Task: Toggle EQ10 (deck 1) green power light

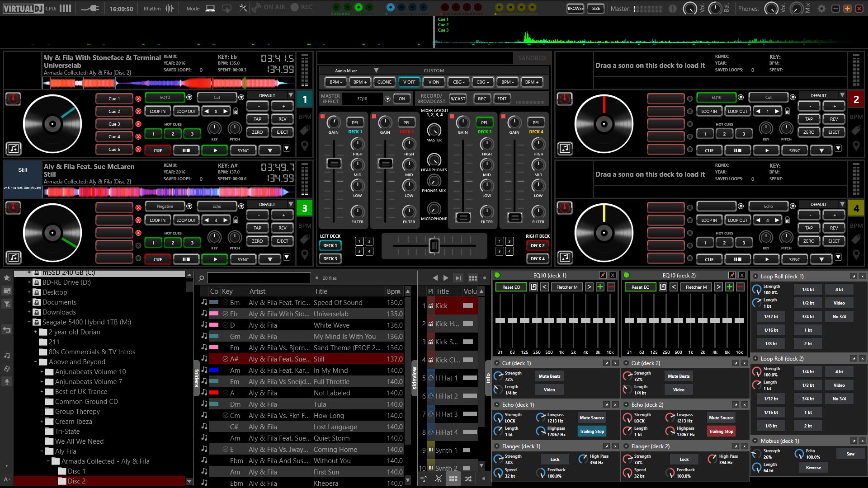Action: click(497, 275)
